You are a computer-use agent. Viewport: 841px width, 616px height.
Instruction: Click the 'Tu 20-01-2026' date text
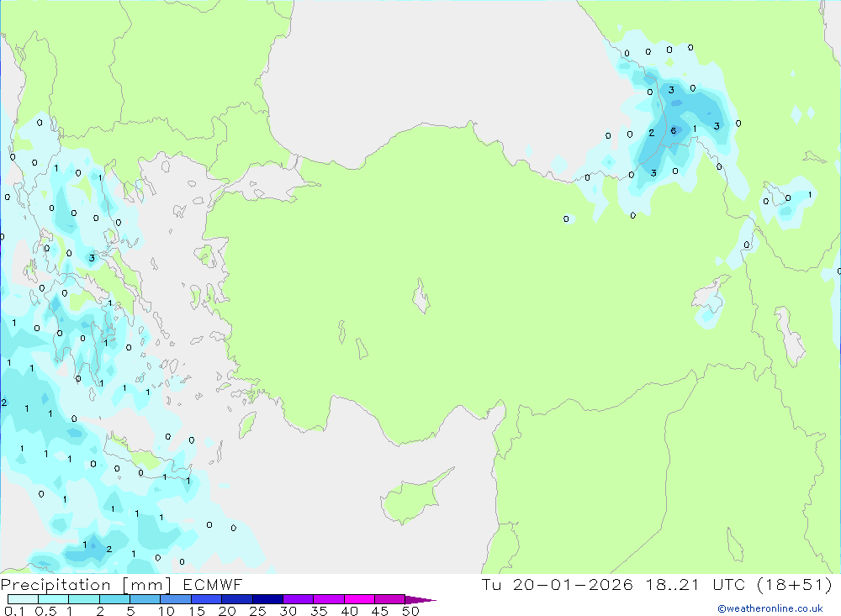pos(557,584)
